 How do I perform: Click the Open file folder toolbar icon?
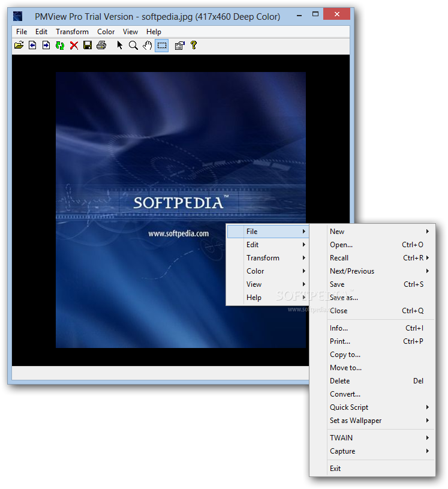[x=19, y=46]
